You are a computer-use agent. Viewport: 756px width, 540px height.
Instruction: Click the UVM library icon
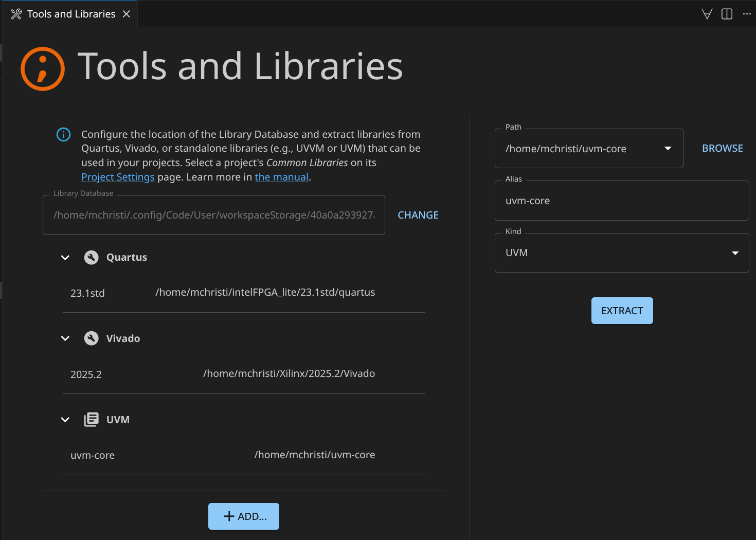[91, 420]
